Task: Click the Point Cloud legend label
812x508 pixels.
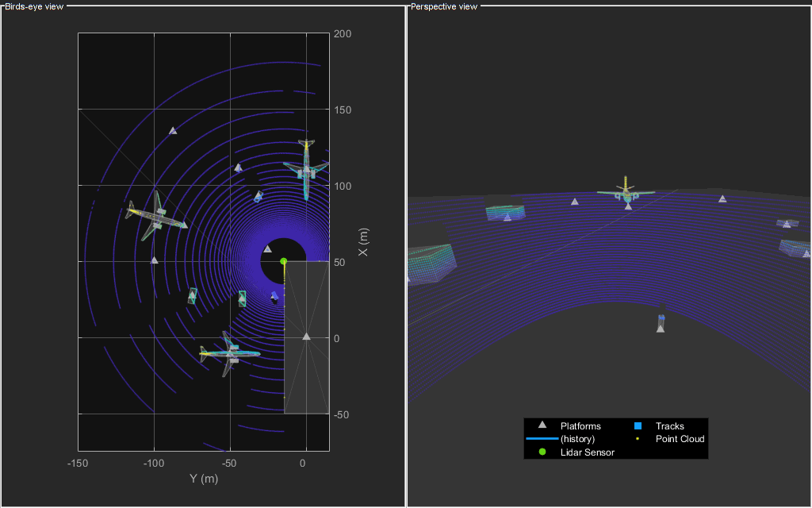Action: 680,439
